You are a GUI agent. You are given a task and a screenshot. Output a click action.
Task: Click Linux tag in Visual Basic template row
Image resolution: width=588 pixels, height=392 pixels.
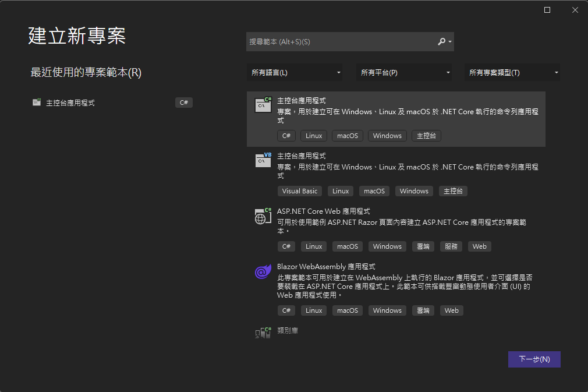click(341, 191)
